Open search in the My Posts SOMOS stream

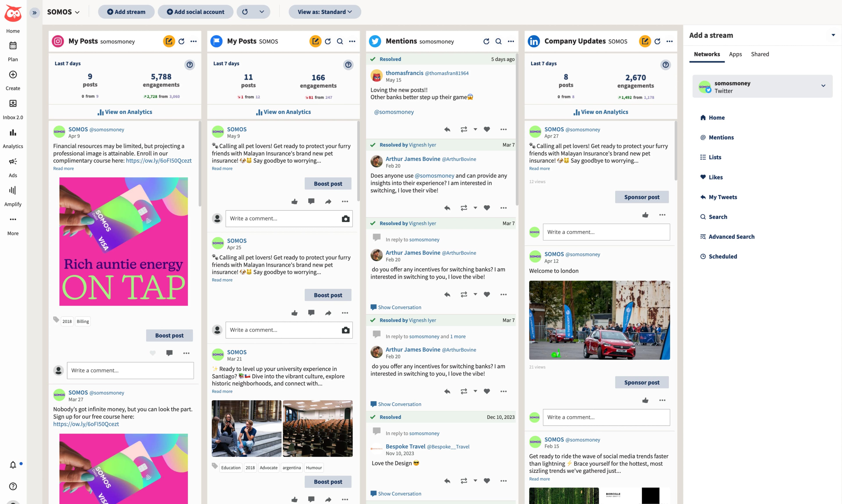point(340,41)
